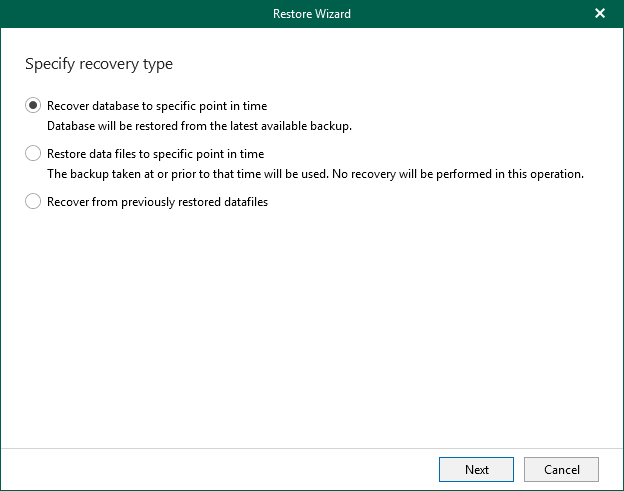Click the "Restore data files to specific point in time" label
The height and width of the screenshot is (491, 624).
(x=155, y=154)
